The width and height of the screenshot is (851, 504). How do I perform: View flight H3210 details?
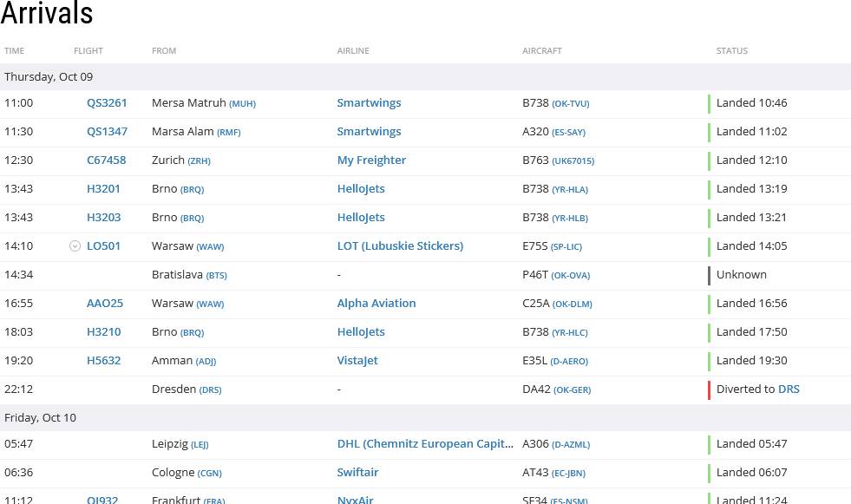[x=103, y=332]
